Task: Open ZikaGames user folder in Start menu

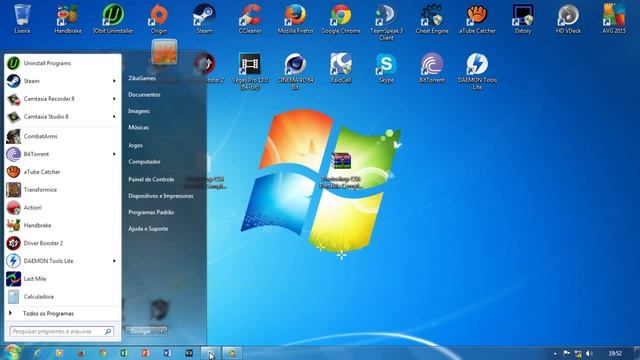Action: pyautogui.click(x=142, y=78)
